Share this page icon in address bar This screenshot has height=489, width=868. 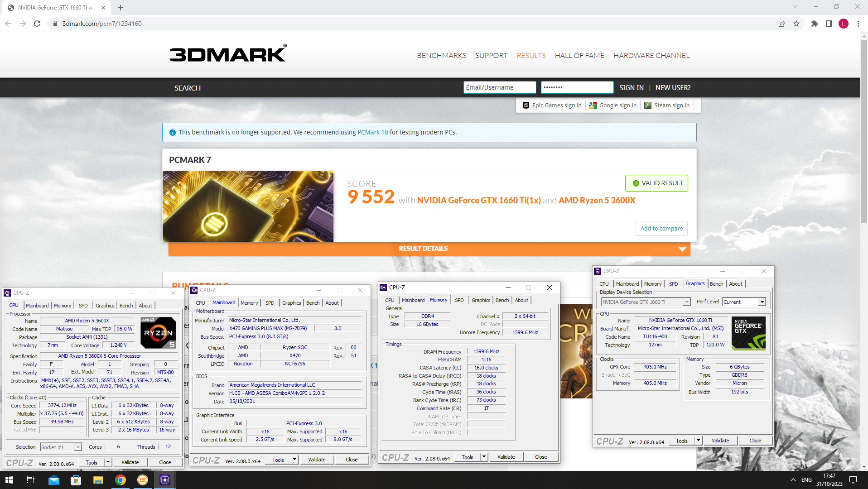click(x=782, y=24)
